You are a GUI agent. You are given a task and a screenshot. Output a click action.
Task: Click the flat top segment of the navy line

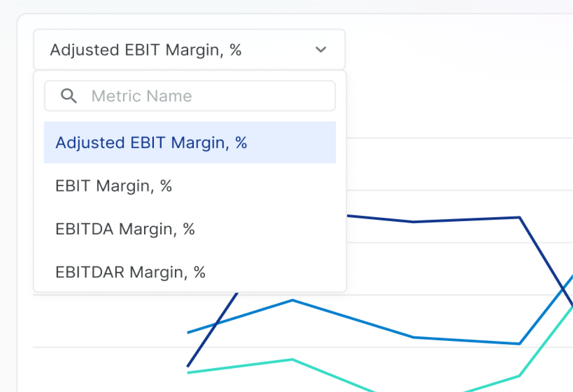pos(467,219)
